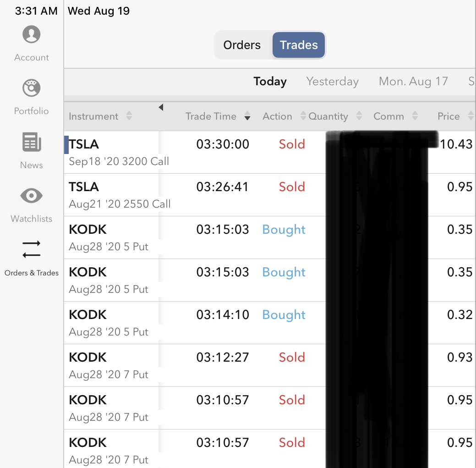Switch to the Orders segment
Image resolution: width=476 pixels, height=468 pixels.
(242, 45)
